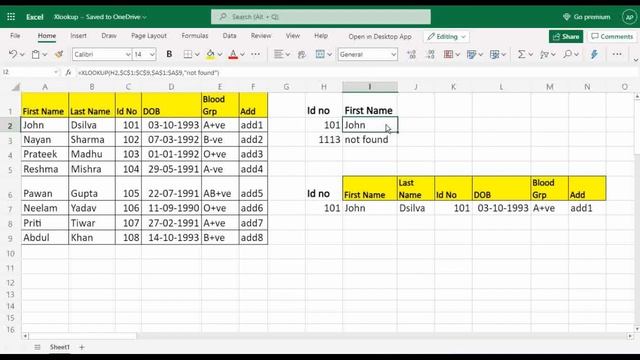
Task: Switch to the Page Layout tab
Action: [x=149, y=36]
